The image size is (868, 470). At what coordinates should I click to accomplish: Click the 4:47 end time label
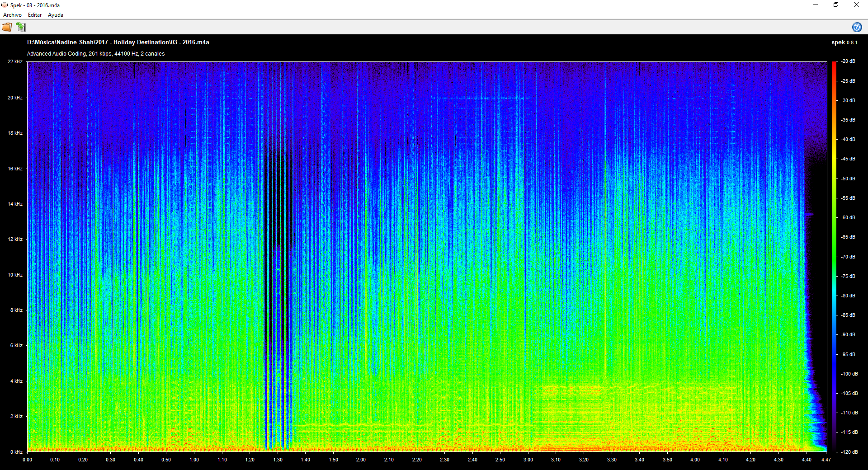[826, 460]
